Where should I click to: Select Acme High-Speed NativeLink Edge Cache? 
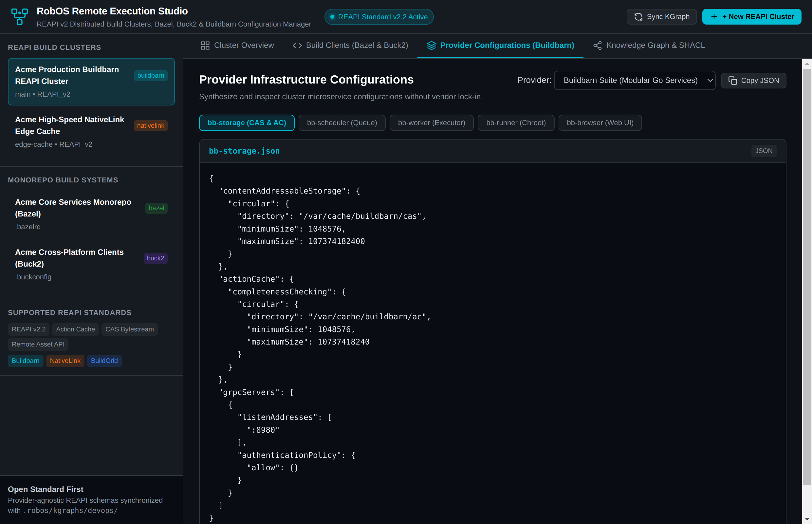click(x=91, y=132)
